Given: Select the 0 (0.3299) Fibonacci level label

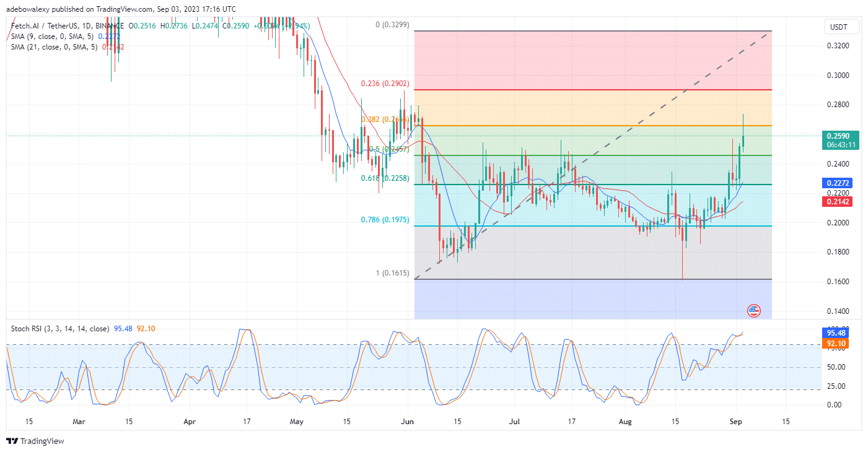Looking at the screenshot, I should coord(392,25).
